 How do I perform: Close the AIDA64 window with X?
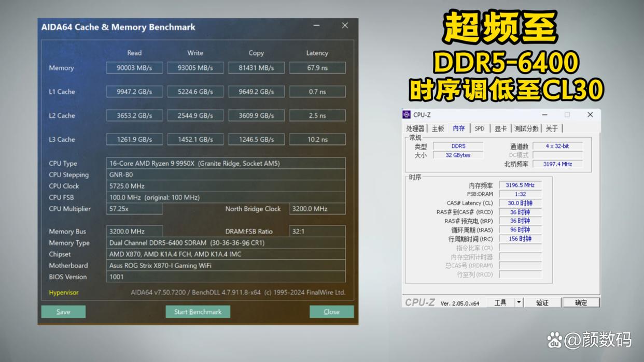pyautogui.click(x=345, y=26)
